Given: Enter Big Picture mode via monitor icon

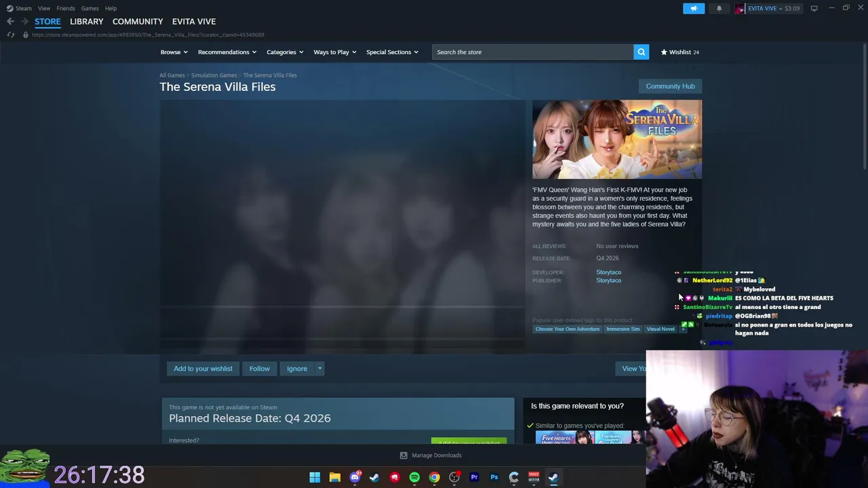Looking at the screenshot, I should click(814, 8).
